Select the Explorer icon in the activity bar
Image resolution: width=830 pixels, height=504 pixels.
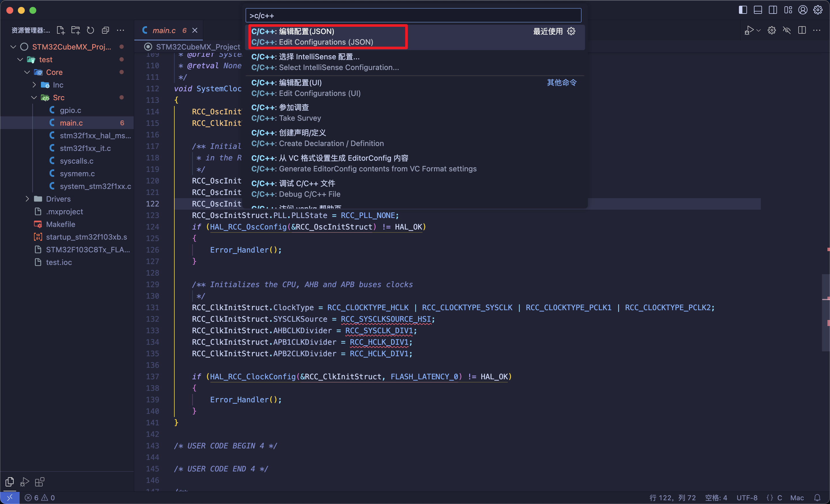pos(9,482)
